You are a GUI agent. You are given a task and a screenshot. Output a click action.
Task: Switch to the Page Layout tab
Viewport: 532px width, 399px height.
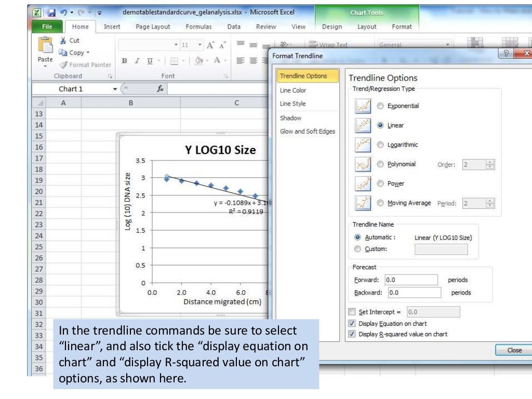(153, 27)
